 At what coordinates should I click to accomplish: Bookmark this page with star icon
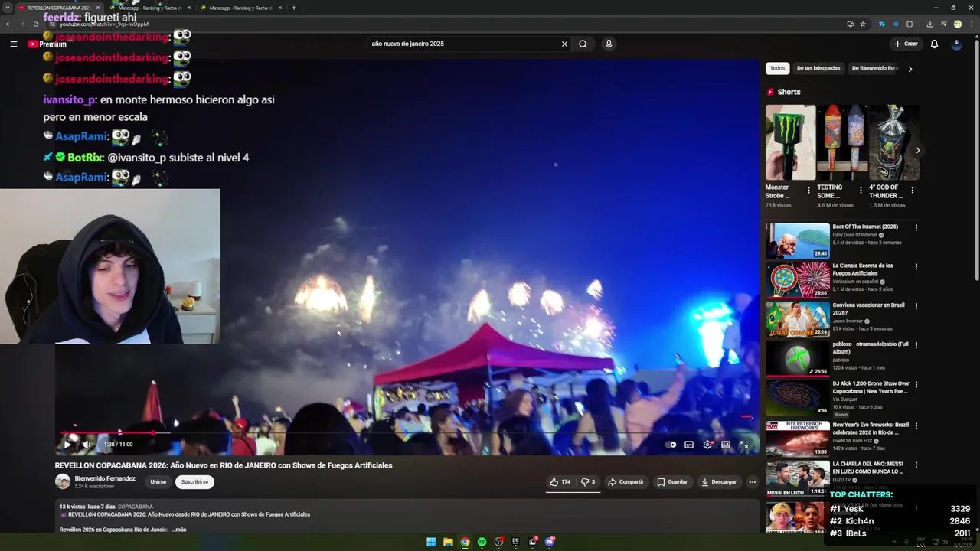tap(862, 24)
